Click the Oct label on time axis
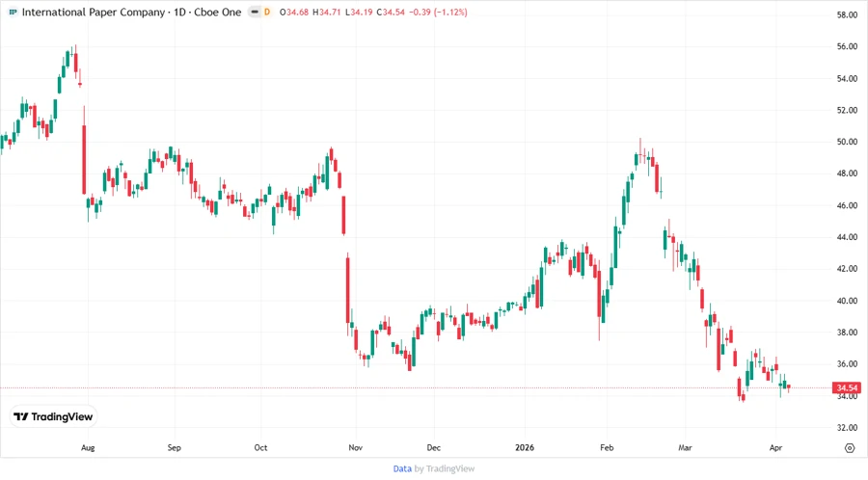The width and height of the screenshot is (868, 480). coord(260,447)
